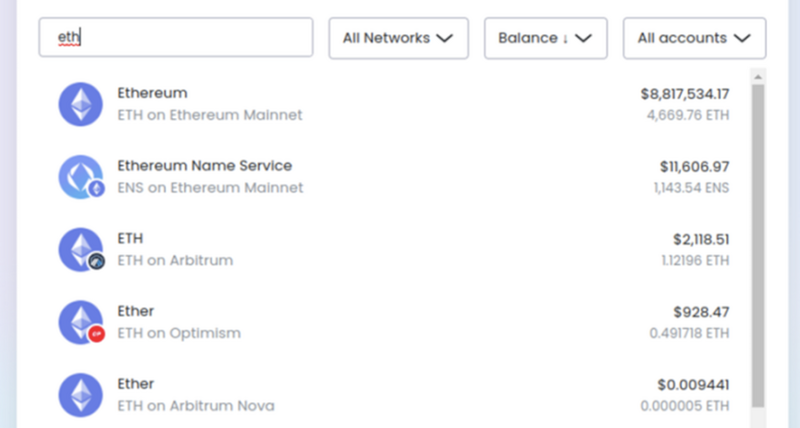The height and width of the screenshot is (428, 800).
Task: Click the Arbitrum network badge on ETH icon
Action: [96, 262]
